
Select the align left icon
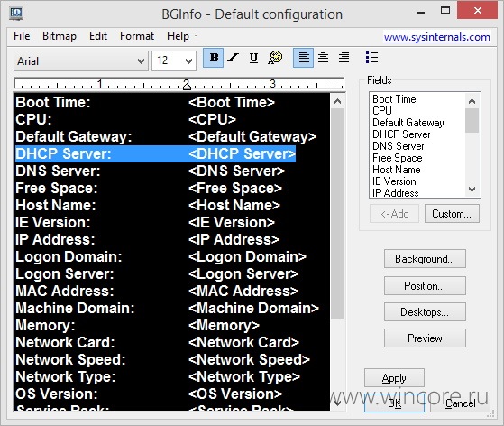pyautogui.click(x=304, y=58)
